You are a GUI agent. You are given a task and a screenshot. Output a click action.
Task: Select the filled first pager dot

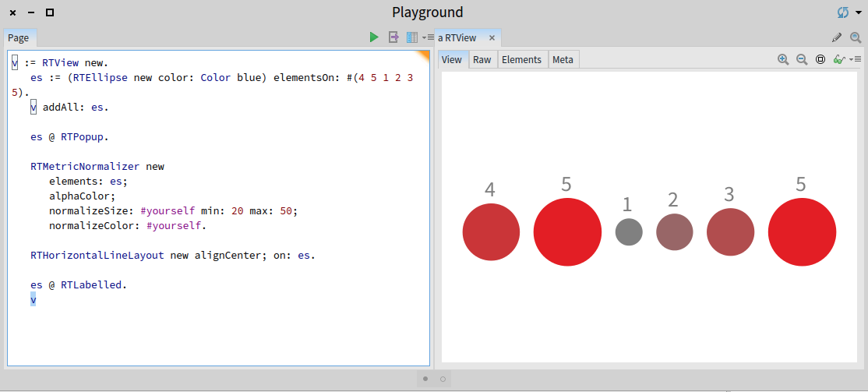(425, 379)
